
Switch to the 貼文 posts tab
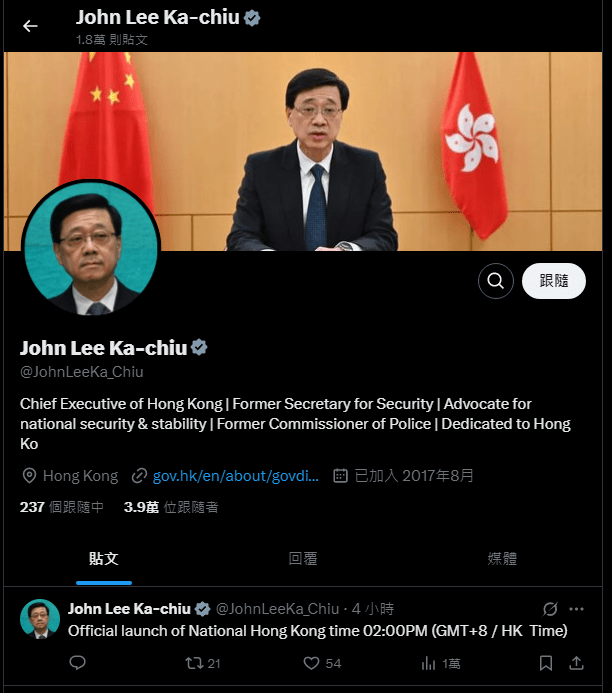[103, 559]
